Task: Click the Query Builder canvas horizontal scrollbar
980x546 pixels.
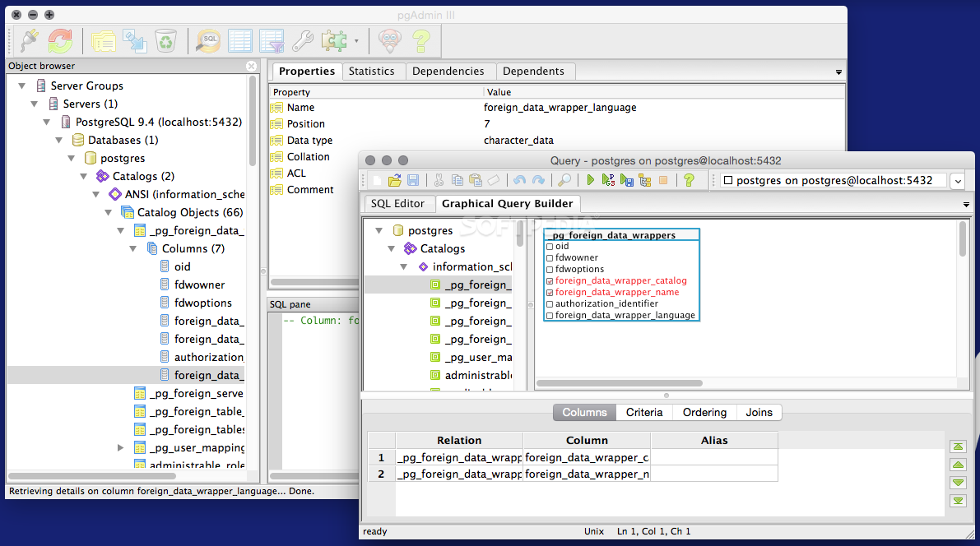Action: coord(620,383)
